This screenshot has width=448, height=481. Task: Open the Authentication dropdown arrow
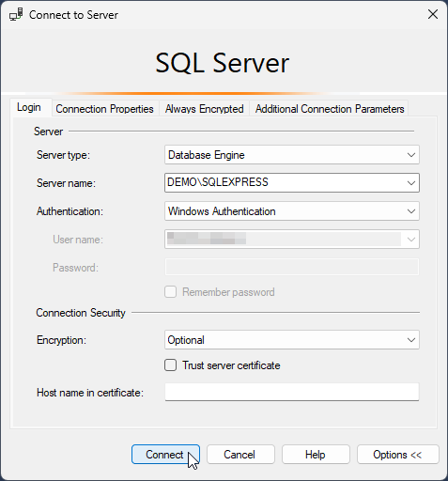point(411,211)
